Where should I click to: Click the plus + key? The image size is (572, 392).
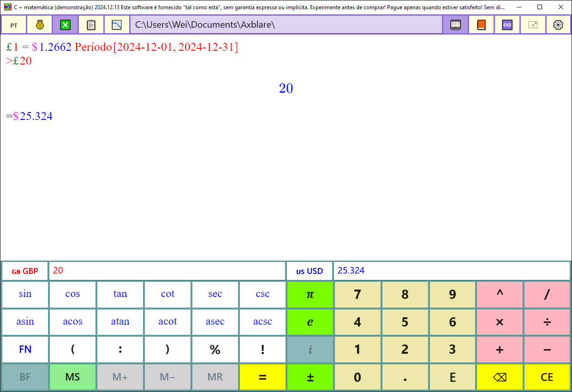(x=500, y=350)
